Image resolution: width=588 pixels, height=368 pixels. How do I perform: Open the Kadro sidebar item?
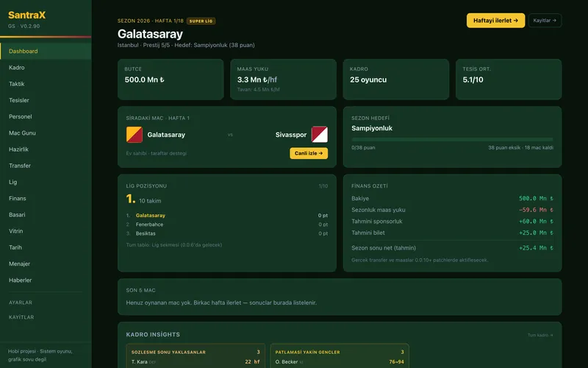46,68
